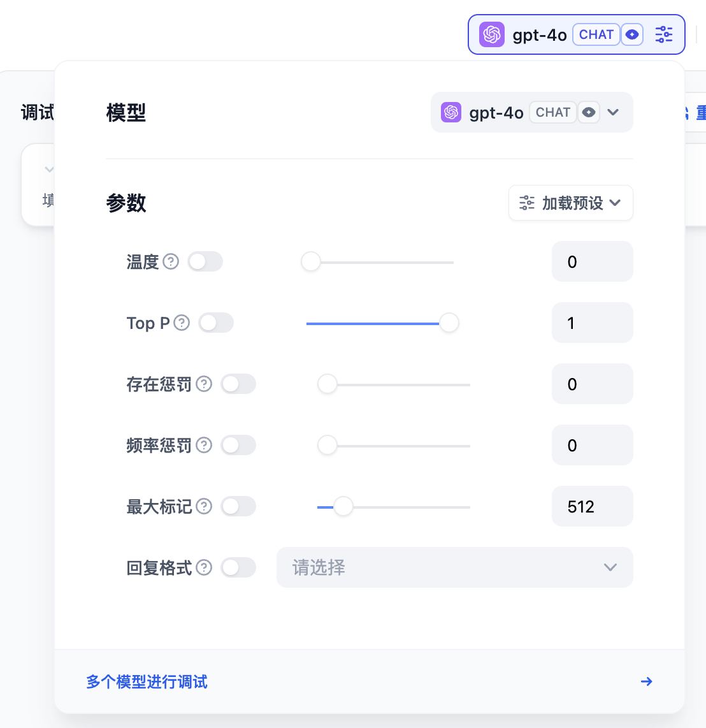This screenshot has width=706, height=728.
Task: Open the 请选择 response format dropdown
Action: click(454, 567)
